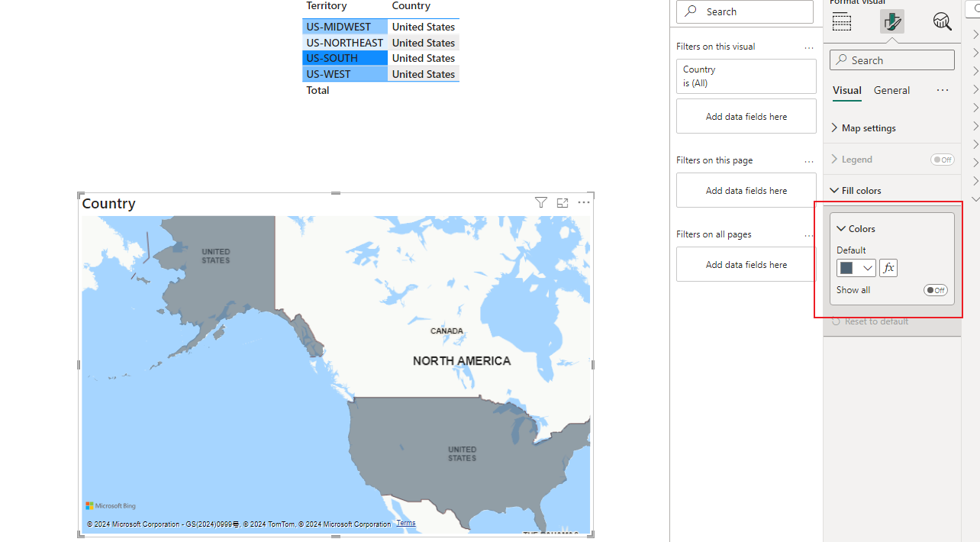Click Add data fields here under Filters on this page
This screenshot has width=980, height=542.
click(746, 191)
